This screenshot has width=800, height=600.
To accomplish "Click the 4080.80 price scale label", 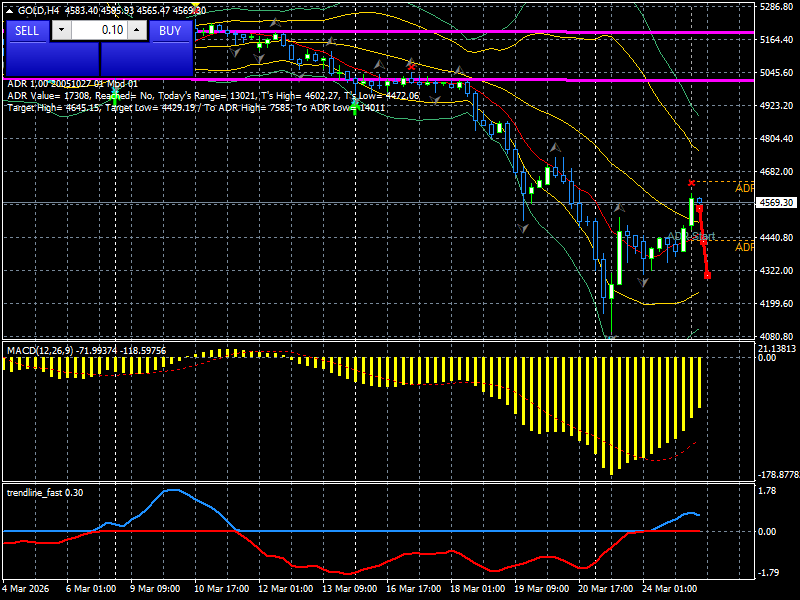I will click(x=776, y=336).
